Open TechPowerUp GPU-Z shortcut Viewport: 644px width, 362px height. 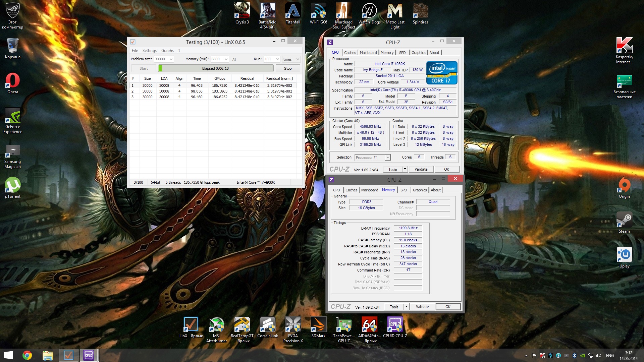[x=344, y=330]
